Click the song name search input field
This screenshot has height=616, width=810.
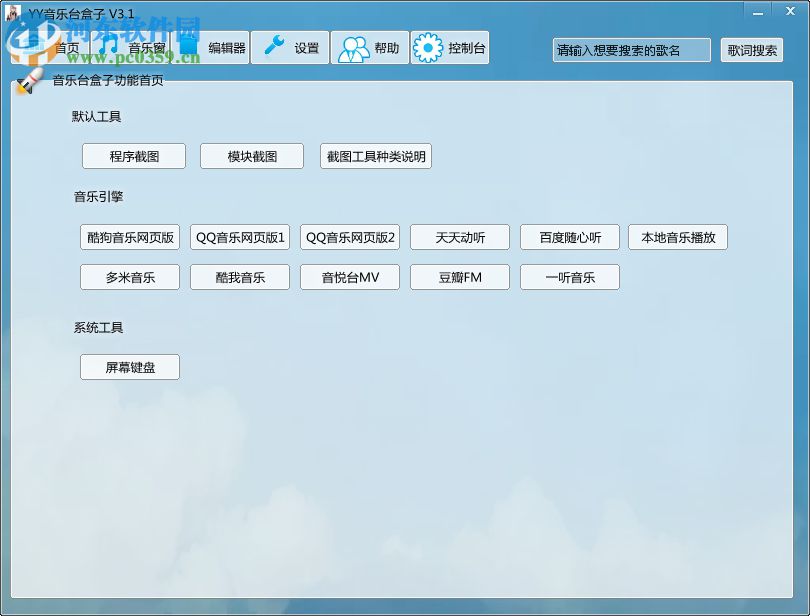coord(631,50)
